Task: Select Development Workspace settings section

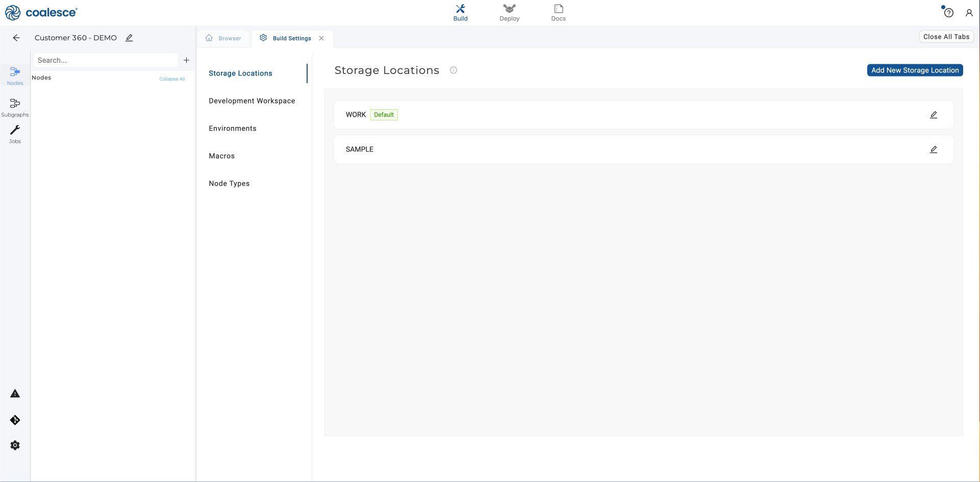Action: coord(252,101)
